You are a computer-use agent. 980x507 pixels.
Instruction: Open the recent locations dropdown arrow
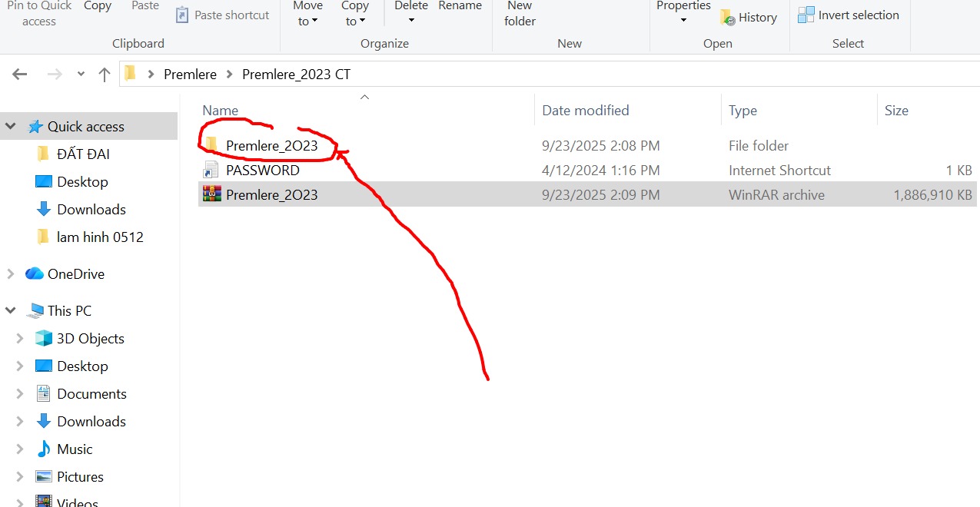81,75
